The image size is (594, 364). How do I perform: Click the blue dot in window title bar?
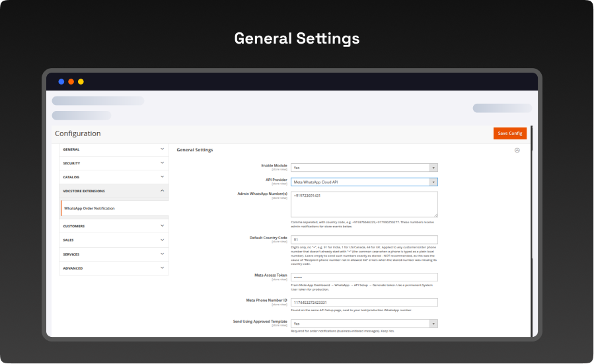pos(61,82)
